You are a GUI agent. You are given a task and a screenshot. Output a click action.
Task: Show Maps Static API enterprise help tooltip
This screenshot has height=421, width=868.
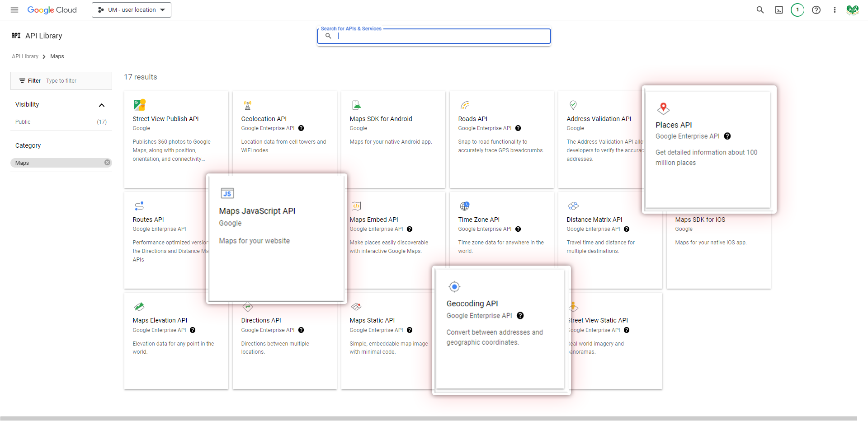coord(410,330)
